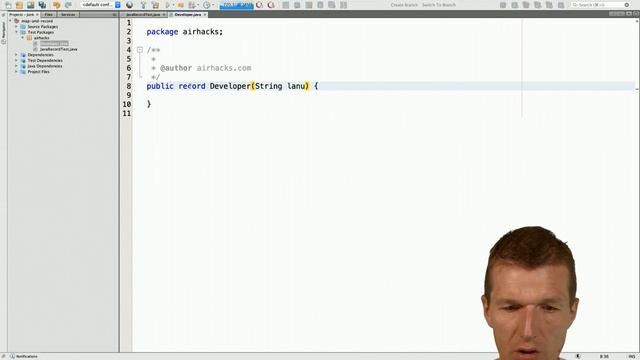Select the highlighted Developer.java tree file
This screenshot has height=360, width=640.
coord(54,43)
